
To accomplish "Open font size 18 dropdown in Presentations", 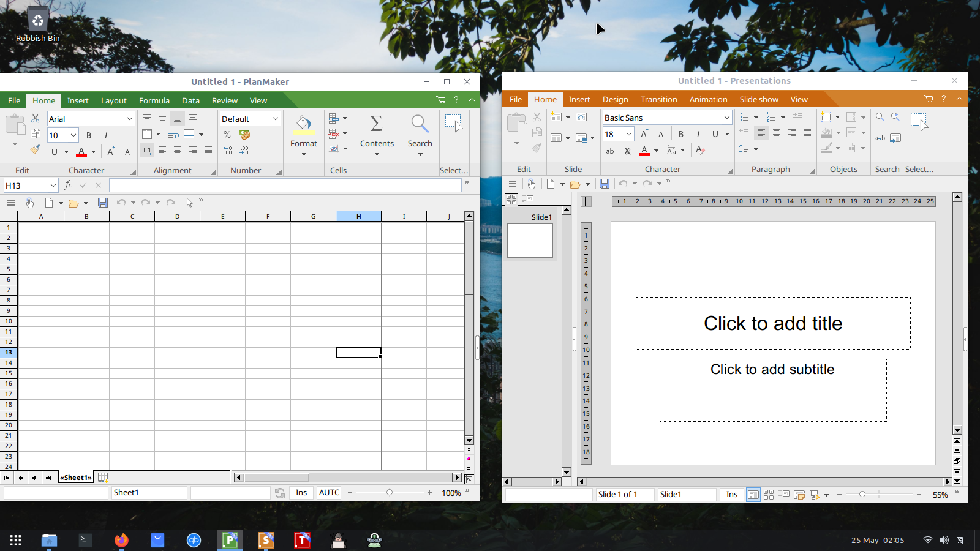I will (x=628, y=134).
